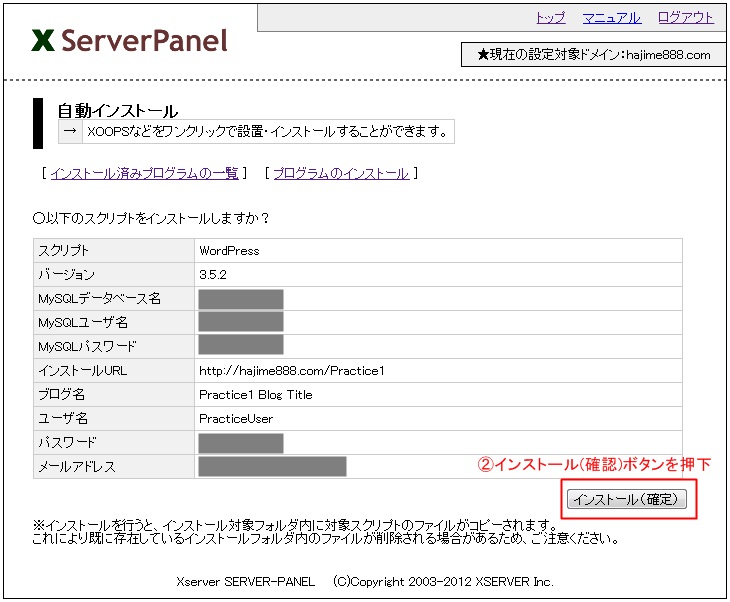Viewport: 730px width, 602px height.
Task: Click the ログアウト link
Action: coord(686,18)
